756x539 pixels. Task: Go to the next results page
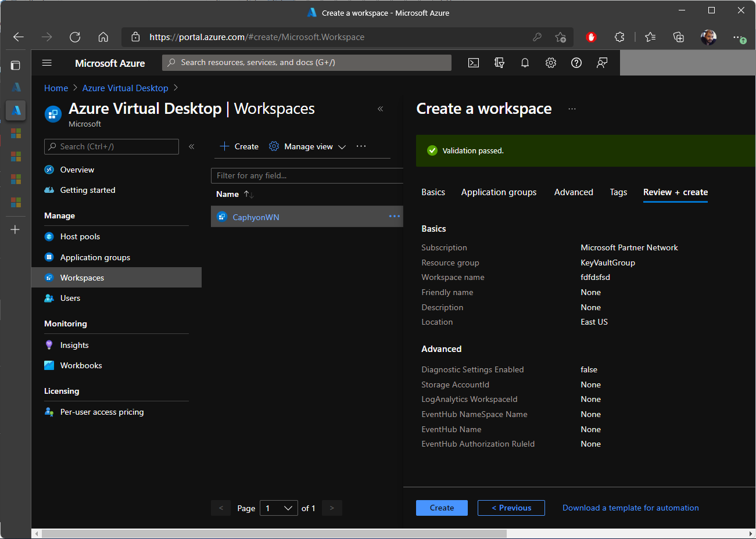[332, 508]
